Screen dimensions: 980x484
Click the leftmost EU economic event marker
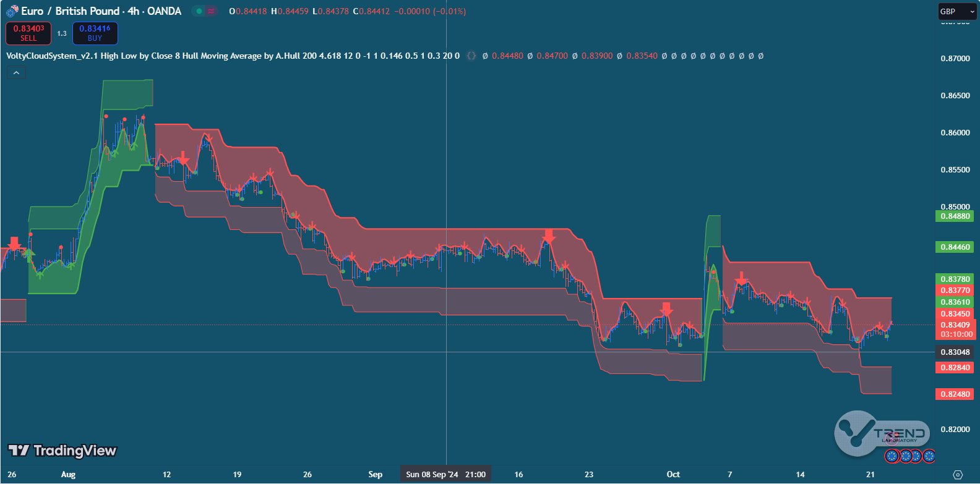pos(892,456)
